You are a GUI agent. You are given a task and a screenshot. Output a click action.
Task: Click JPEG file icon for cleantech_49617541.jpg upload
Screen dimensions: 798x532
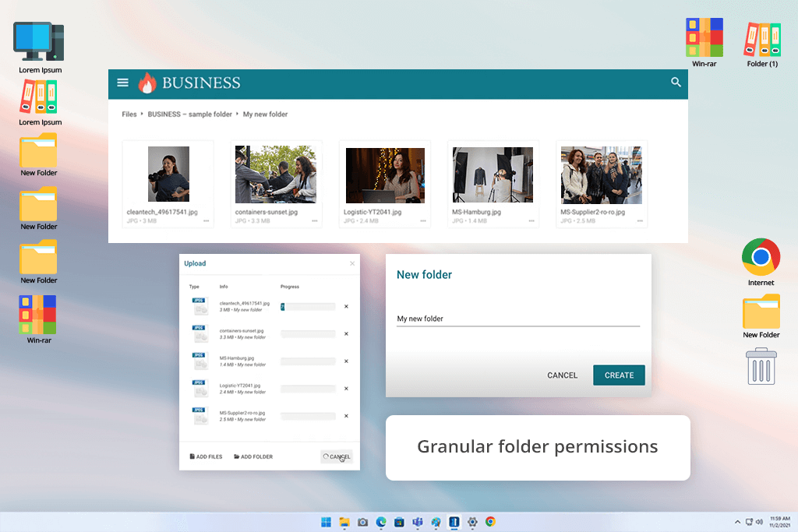[200, 306]
